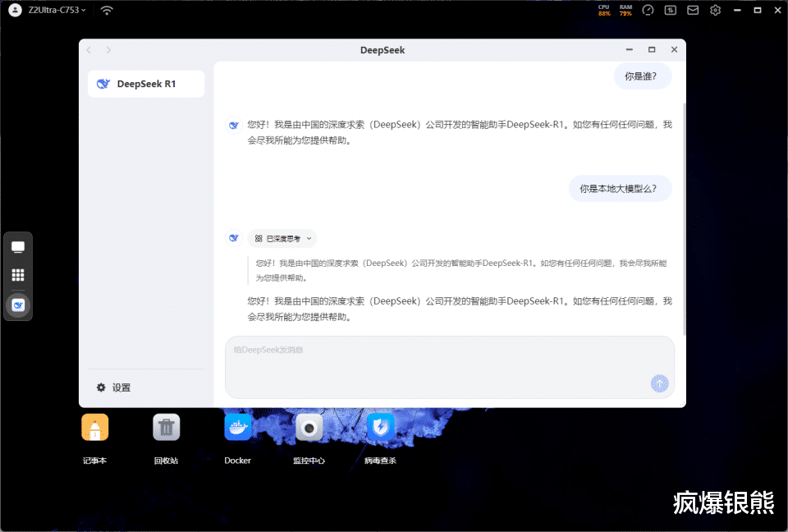788x532 pixels.
Task: Open DeepSeek 设置 settings
Action: (113, 388)
